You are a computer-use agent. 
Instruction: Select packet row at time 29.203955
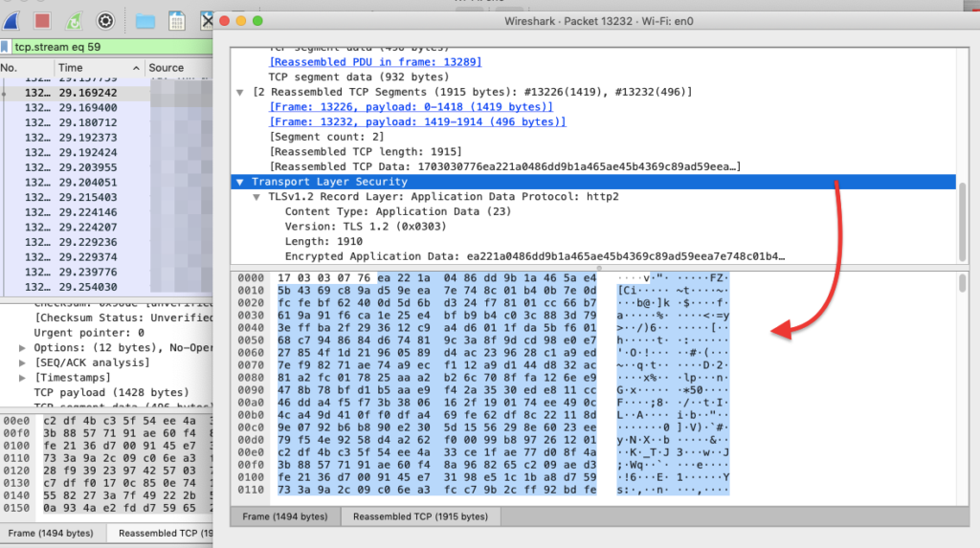(106, 167)
